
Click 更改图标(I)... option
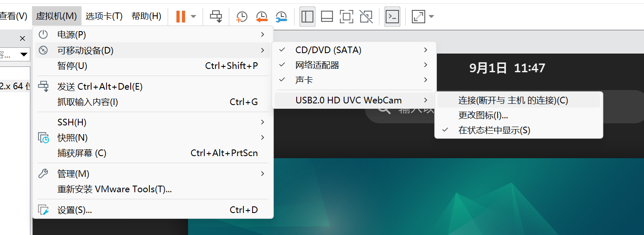(483, 115)
